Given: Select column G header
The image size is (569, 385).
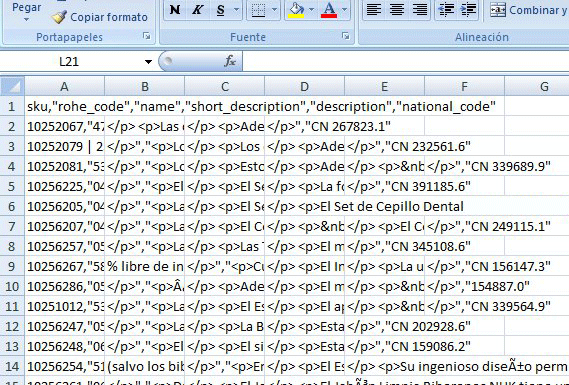Looking at the screenshot, I should tap(537, 86).
